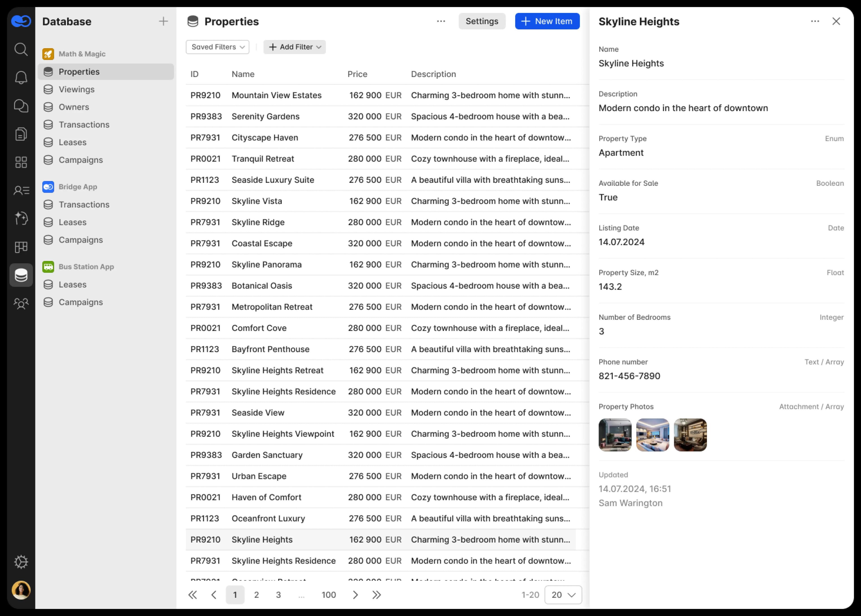Select Viewings in the database list
Screen dimensions: 861x616
point(76,89)
